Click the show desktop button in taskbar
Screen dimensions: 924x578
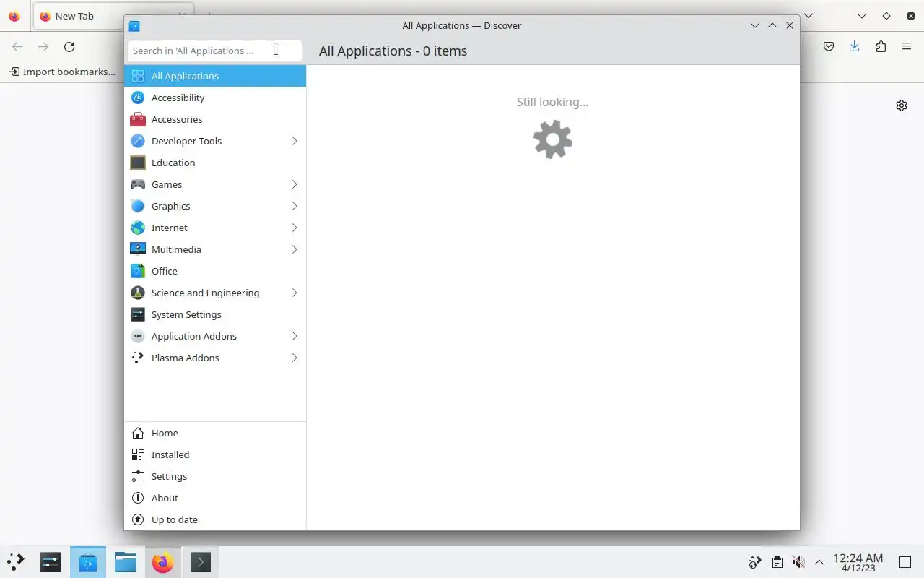pyautogui.click(x=905, y=562)
